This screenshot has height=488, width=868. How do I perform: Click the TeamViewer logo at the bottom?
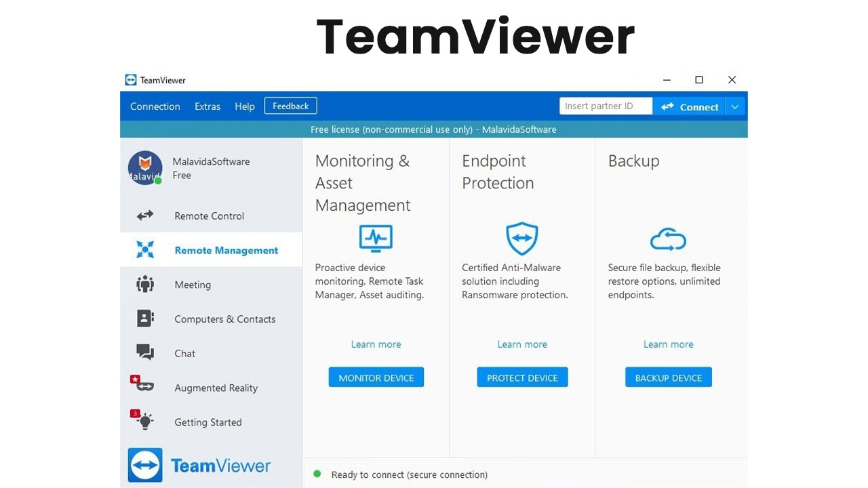tap(199, 465)
